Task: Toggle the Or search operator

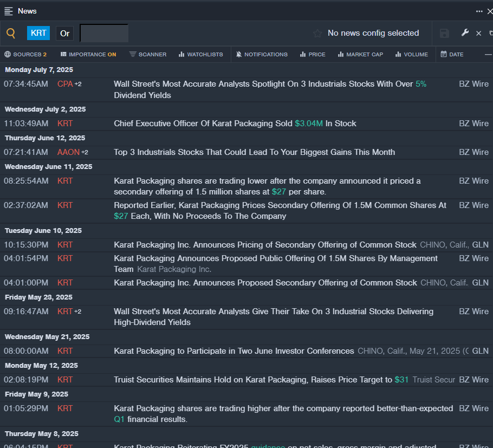Action: [x=65, y=34]
